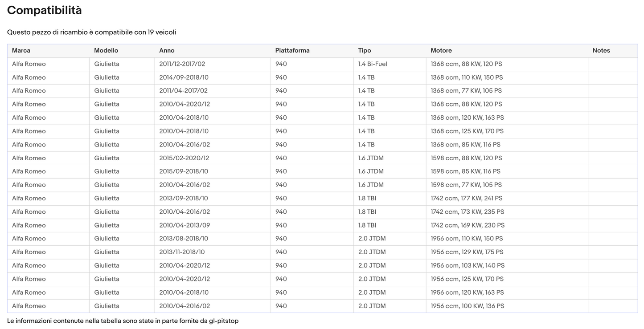This screenshot has height=329, width=644.
Task: Click the Compatibilità section heading
Action: click(x=45, y=10)
